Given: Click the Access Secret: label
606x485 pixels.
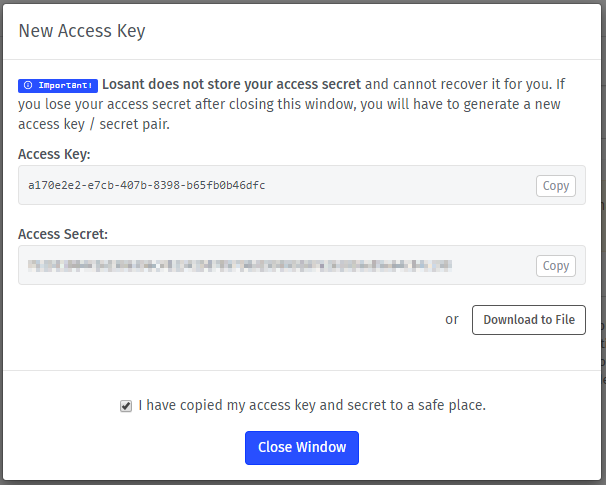Looking at the screenshot, I should [x=63, y=234].
